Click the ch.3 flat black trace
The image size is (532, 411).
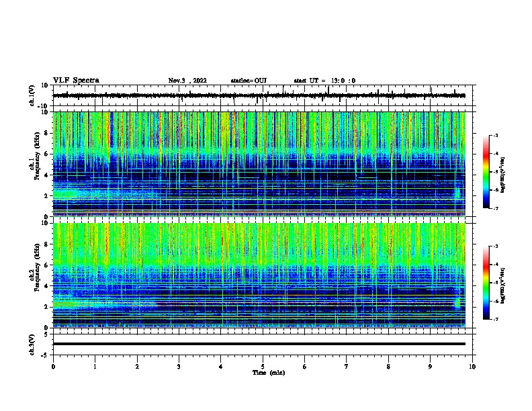(x=259, y=344)
